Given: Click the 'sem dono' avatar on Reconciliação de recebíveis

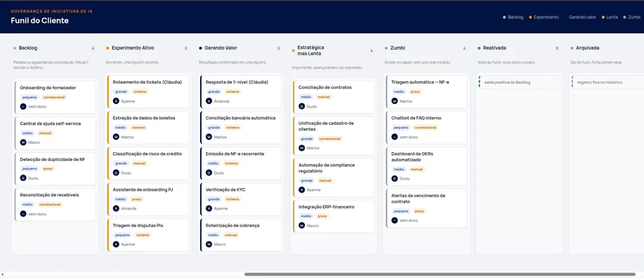Looking at the screenshot, I should click(x=23, y=214).
